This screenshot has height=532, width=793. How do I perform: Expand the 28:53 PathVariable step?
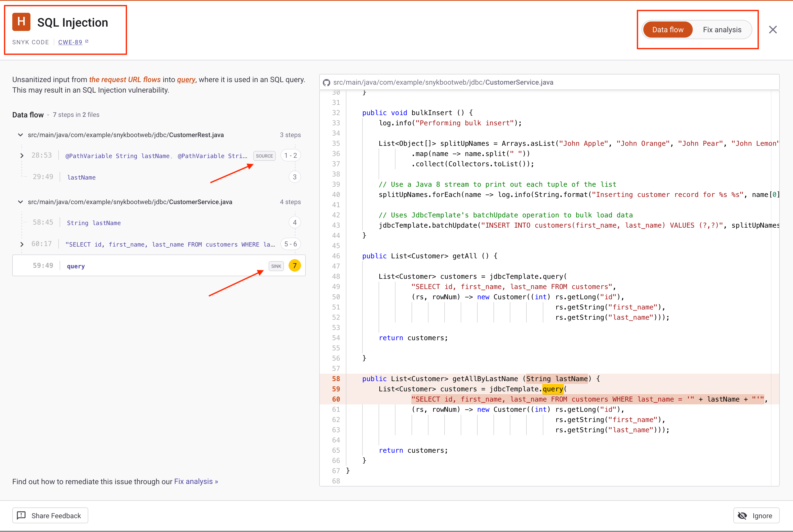coord(22,156)
